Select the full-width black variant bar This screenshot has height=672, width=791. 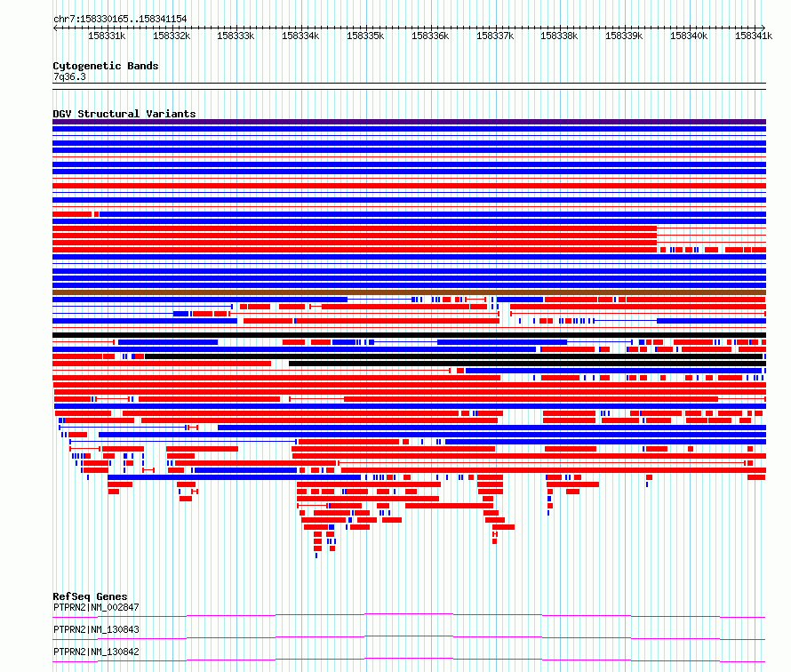[409, 335]
